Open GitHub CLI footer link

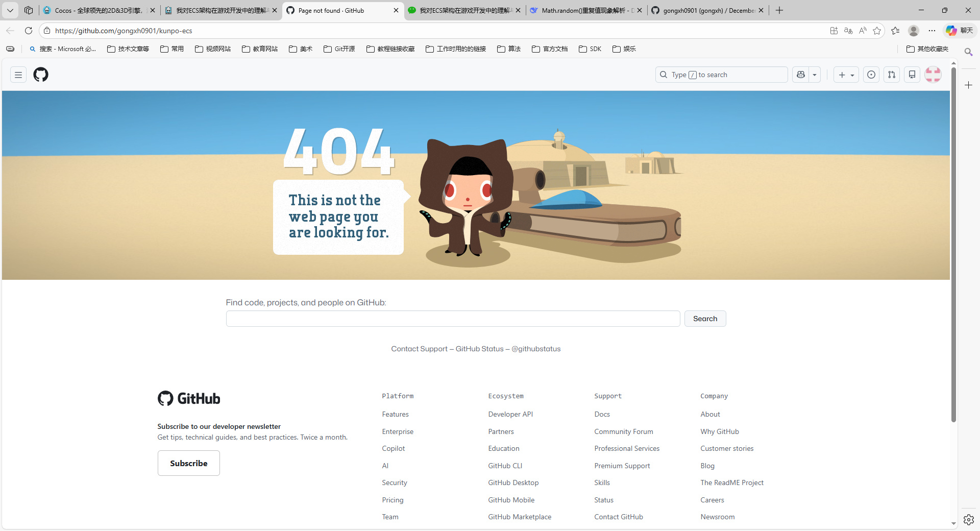pyautogui.click(x=505, y=466)
